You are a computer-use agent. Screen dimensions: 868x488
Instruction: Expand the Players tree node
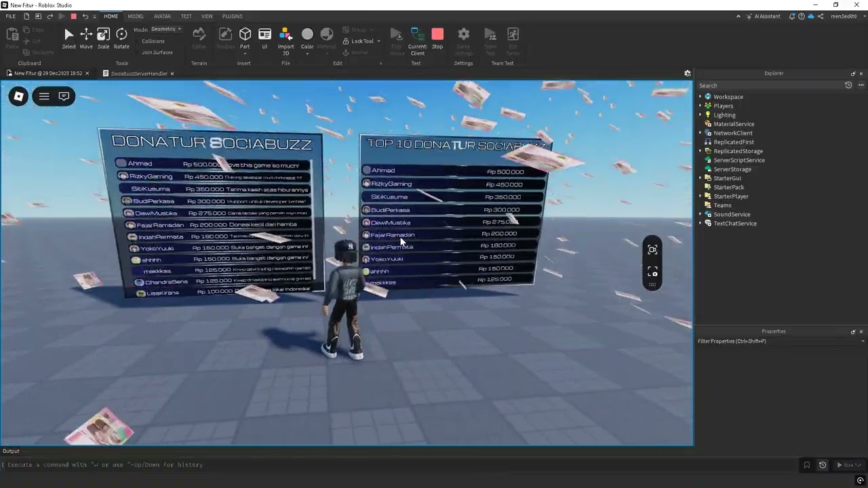click(x=701, y=106)
